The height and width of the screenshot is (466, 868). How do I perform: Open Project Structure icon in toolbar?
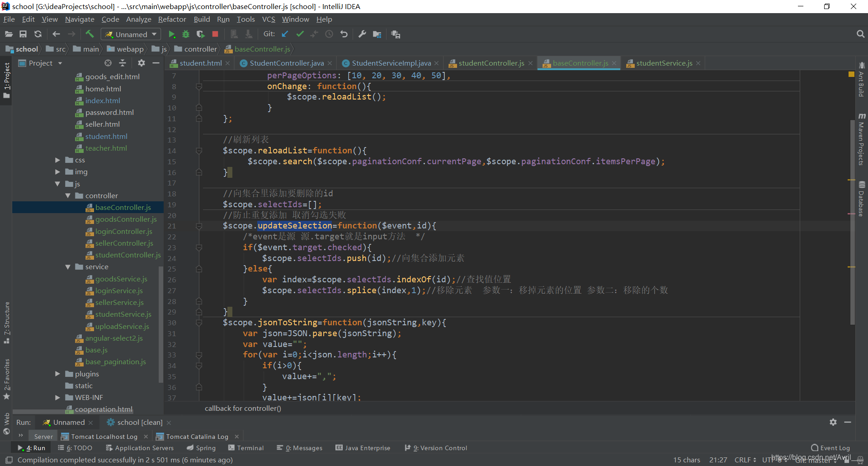coord(377,34)
